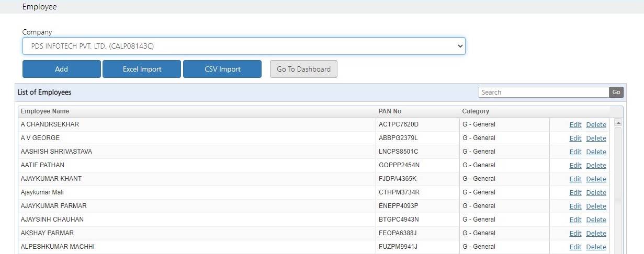Select the name Ajaykumar Mali
The height and width of the screenshot is (254, 644).
[42, 192]
